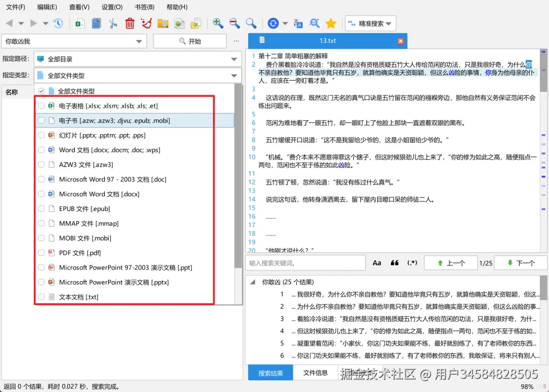Click the plain magnifier reset zoom icon
This screenshot has height=392, width=549.
coord(251,23)
